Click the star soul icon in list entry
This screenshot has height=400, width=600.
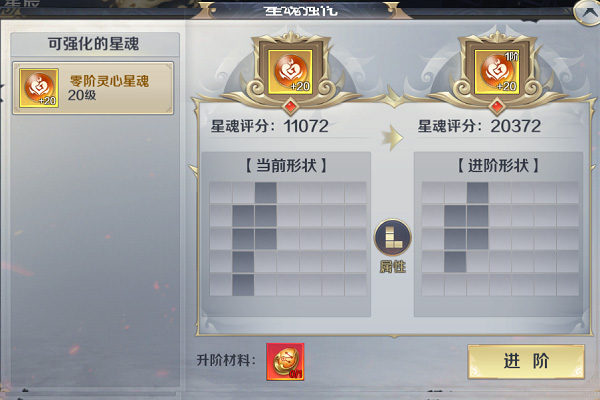[39, 88]
